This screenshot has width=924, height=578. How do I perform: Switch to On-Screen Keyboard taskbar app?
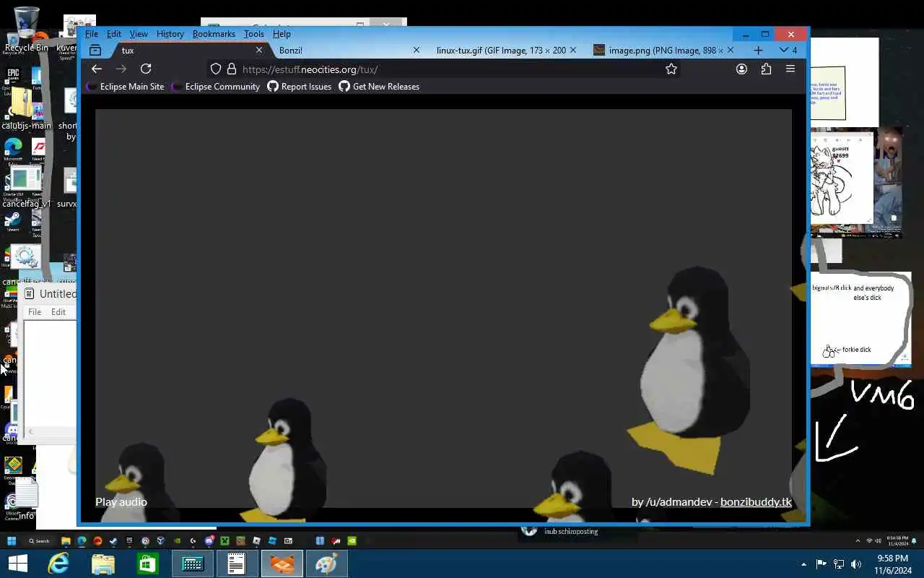(x=193, y=564)
